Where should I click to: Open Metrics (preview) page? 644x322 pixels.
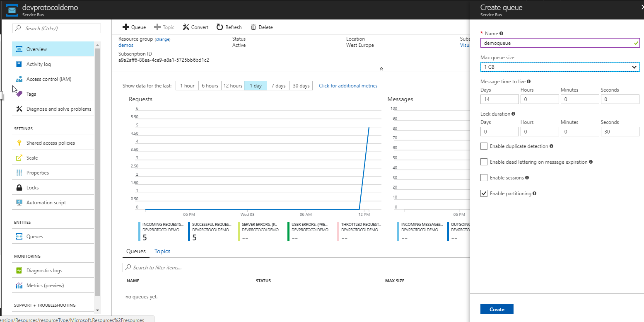pos(53,286)
